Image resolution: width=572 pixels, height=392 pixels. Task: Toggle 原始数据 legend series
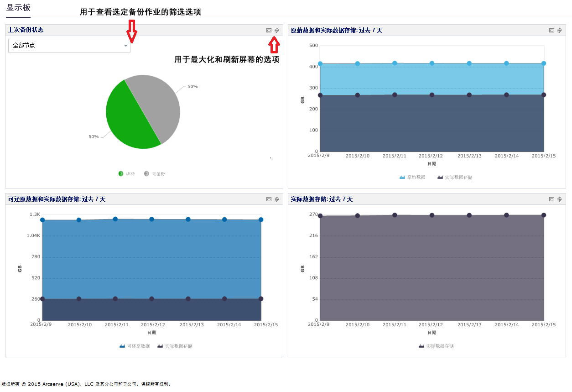412,177
